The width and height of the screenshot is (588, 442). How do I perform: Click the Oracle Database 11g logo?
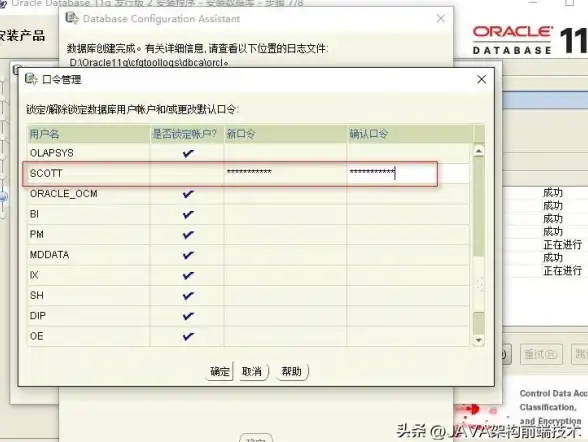pos(530,40)
